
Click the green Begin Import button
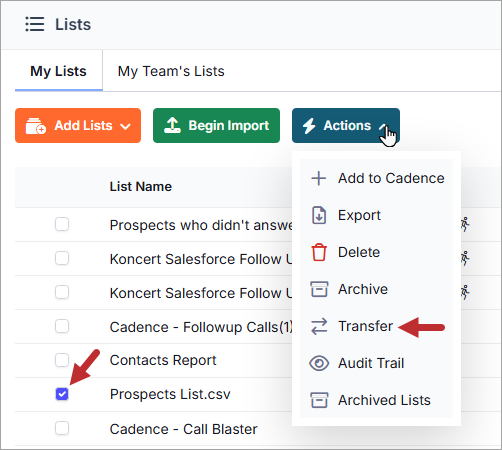216,125
